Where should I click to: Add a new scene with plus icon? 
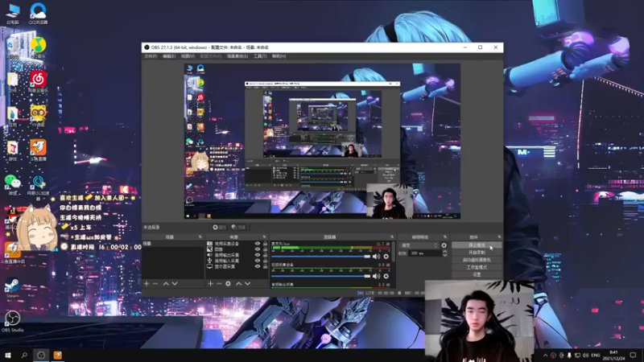pyautogui.click(x=147, y=284)
